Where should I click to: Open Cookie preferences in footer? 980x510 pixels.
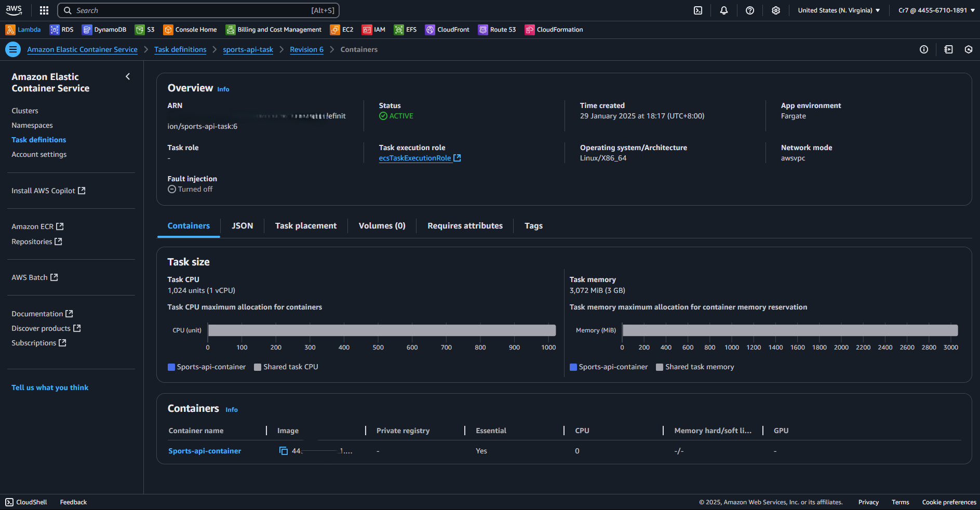tap(949, 502)
